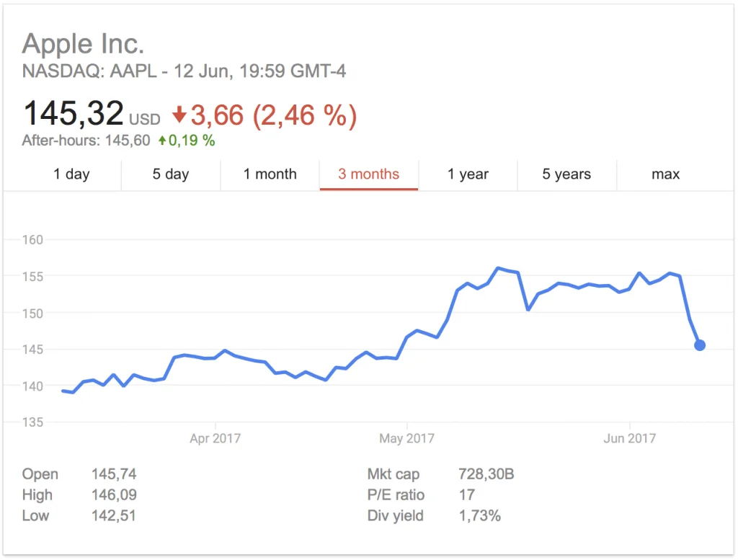Image resolution: width=738 pixels, height=560 pixels.
Task: Click the Mkt cap value 728,30B
Action: pos(486,474)
